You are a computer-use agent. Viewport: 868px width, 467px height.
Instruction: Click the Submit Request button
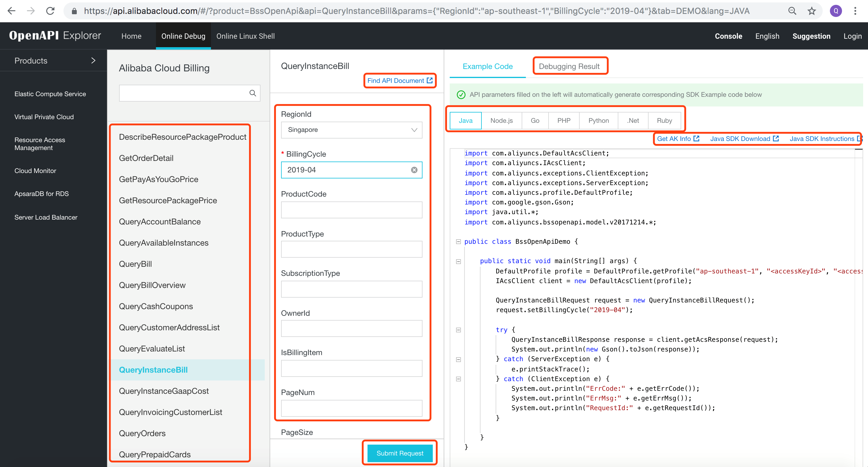(x=400, y=453)
